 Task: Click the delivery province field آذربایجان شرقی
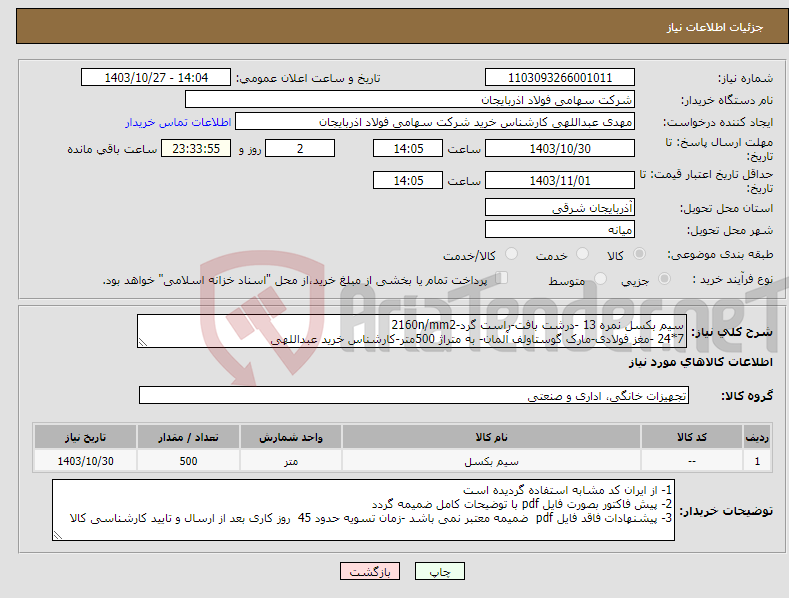560,207
